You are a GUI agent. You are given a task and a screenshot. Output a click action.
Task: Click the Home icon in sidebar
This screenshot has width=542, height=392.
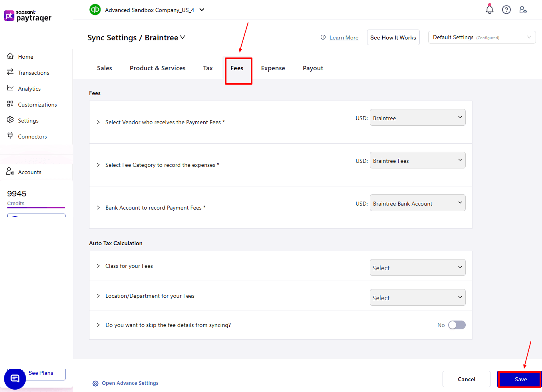(x=10, y=56)
